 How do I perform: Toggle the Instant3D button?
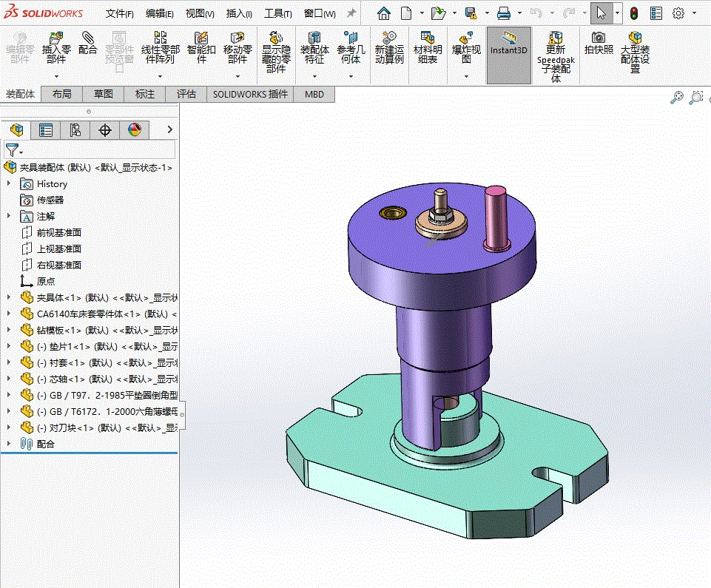509,55
